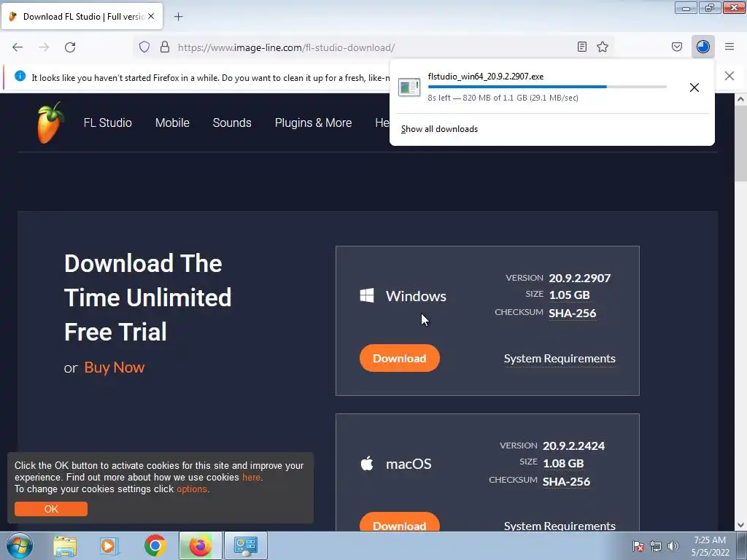Click the Windows SHA-256 checksum
Viewport: 747px width, 560px height.
[572, 314]
